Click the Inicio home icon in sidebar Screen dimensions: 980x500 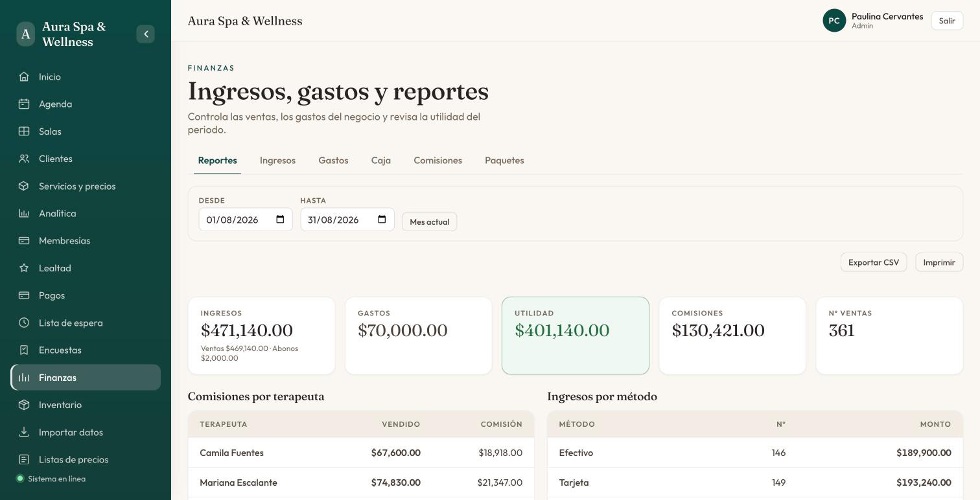click(x=24, y=76)
